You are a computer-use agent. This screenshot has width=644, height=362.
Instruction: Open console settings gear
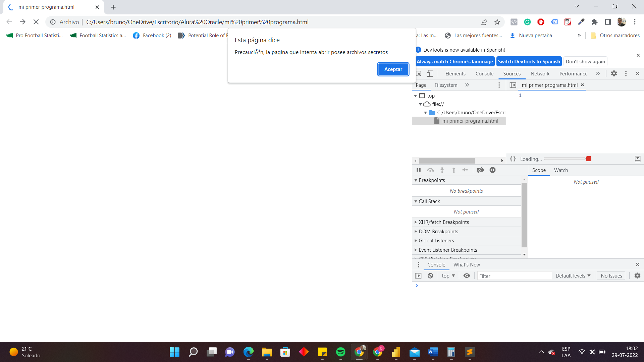point(637,276)
